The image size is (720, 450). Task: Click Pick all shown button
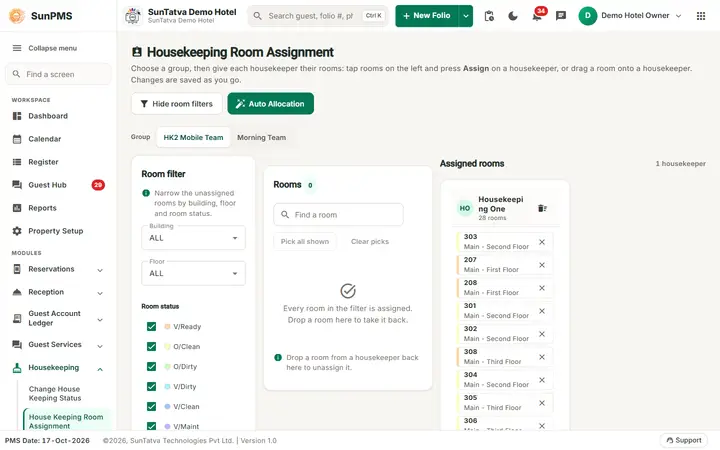point(305,242)
